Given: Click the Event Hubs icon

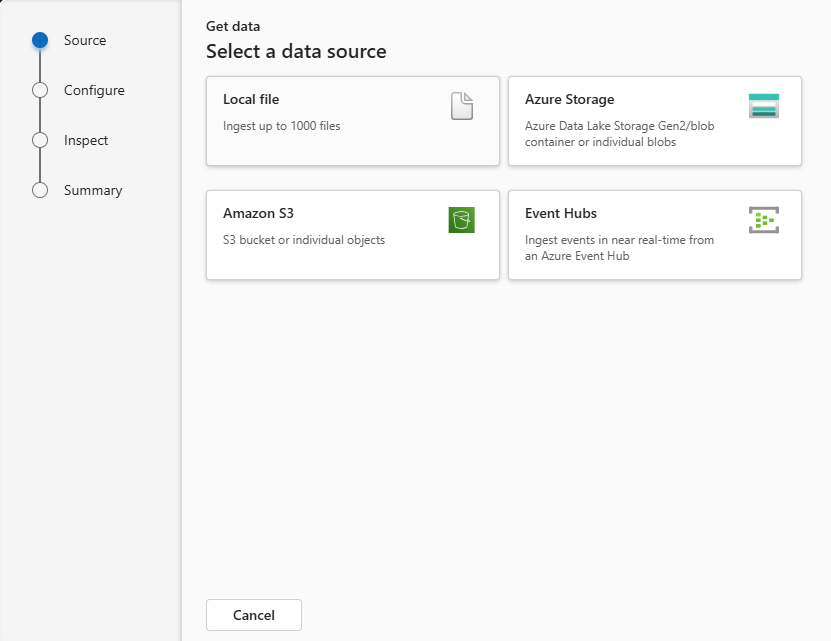Looking at the screenshot, I should coord(763,220).
